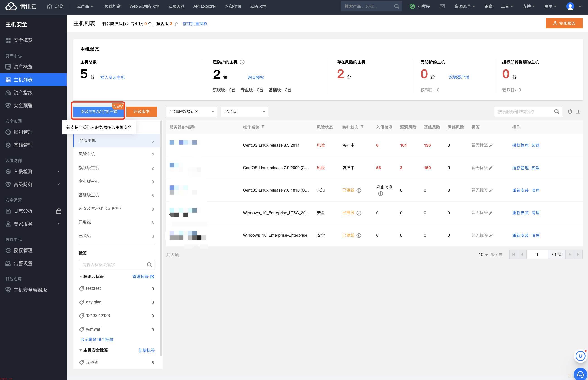
Task: Click the edit tag pencil for CentOS 8.3.2011 row
Action: pyautogui.click(x=491, y=145)
